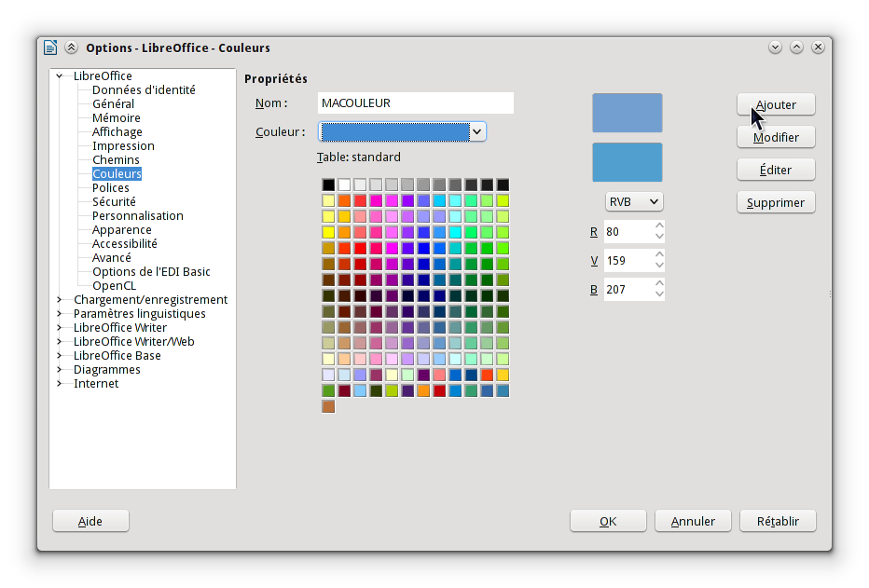The height and width of the screenshot is (588, 869).
Task: Increase the V value with the up arrow
Action: 659,254
